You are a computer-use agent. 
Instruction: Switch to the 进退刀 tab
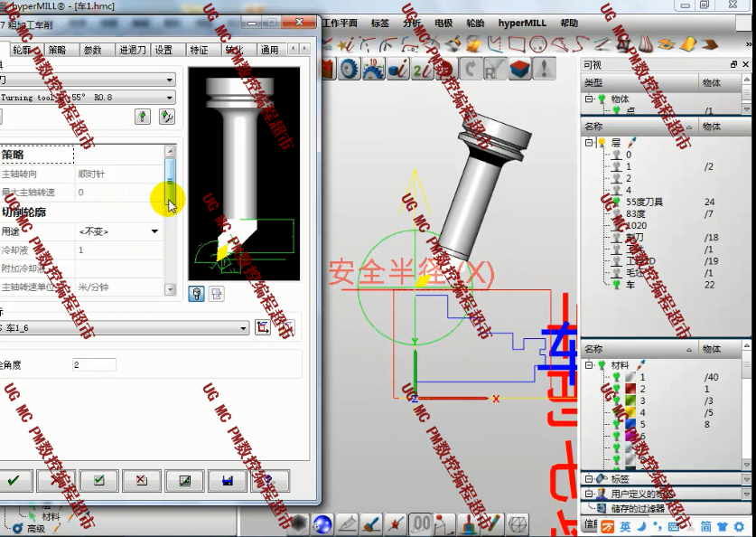[x=133, y=50]
